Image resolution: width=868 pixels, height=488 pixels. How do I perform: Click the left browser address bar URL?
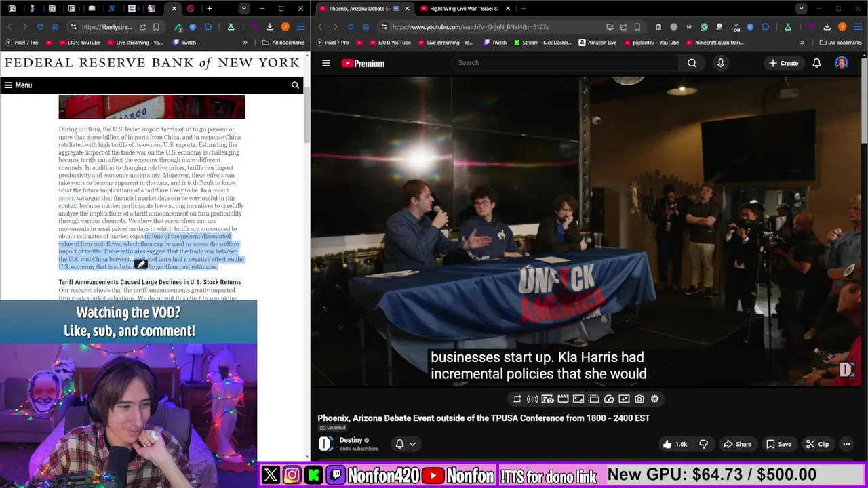[107, 27]
